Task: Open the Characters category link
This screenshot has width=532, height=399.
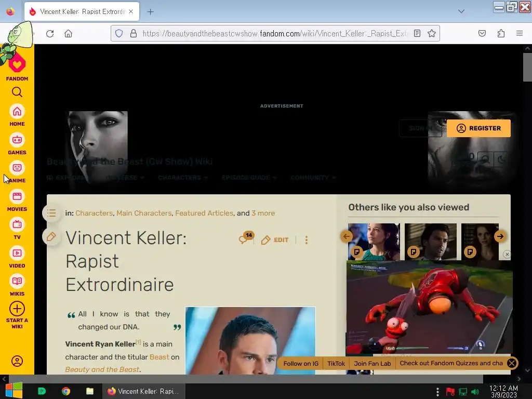Action: click(94, 213)
